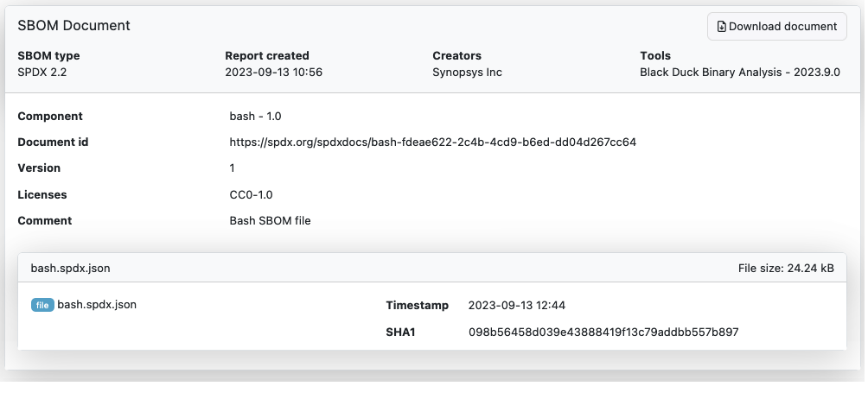Click the blue file badge icon

42,305
